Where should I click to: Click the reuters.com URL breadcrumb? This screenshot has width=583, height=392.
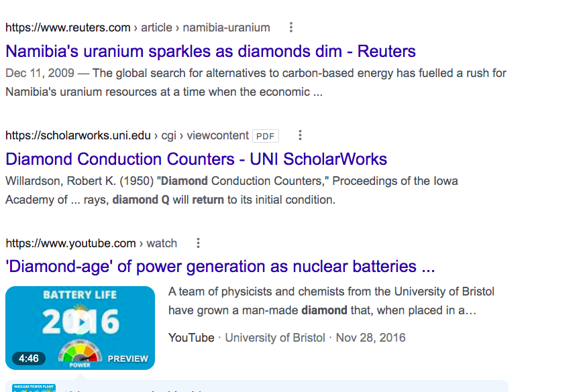pyautogui.click(x=138, y=27)
